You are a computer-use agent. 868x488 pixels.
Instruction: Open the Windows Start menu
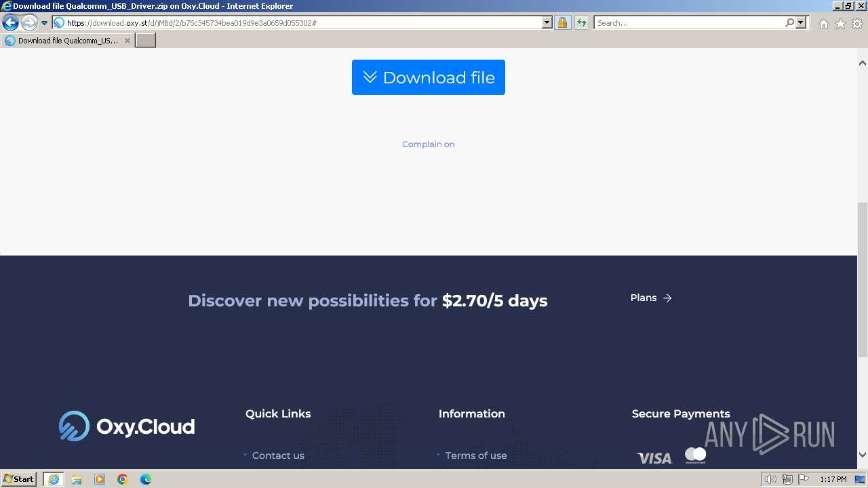coord(18,479)
